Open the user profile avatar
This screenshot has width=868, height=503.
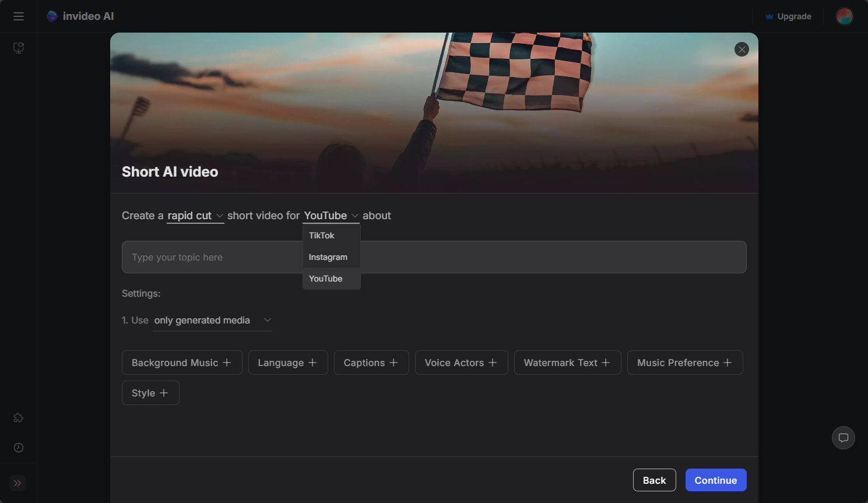coord(845,16)
